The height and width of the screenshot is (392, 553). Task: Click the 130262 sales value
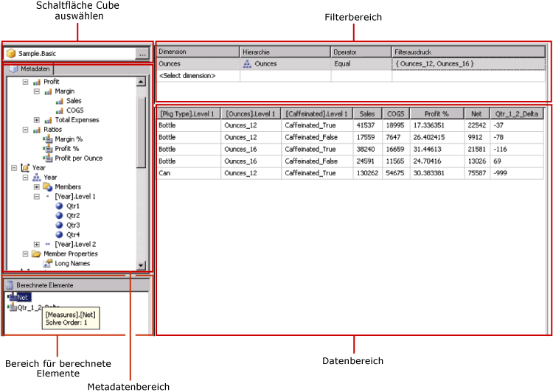tap(367, 173)
